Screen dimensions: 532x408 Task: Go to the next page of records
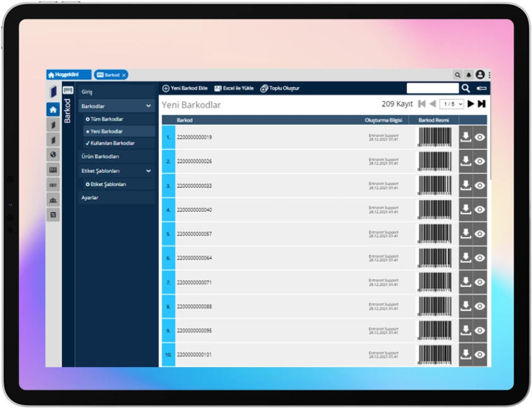pos(471,104)
